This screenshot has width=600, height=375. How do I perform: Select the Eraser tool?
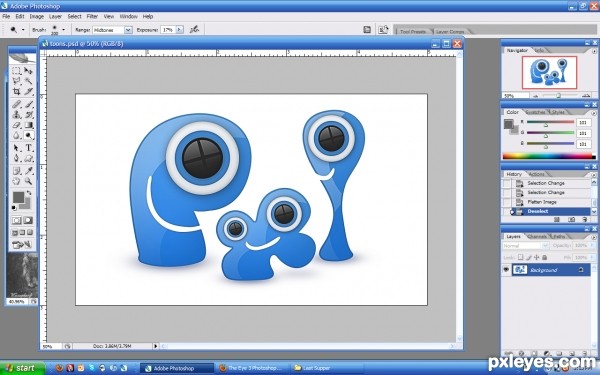click(x=16, y=125)
